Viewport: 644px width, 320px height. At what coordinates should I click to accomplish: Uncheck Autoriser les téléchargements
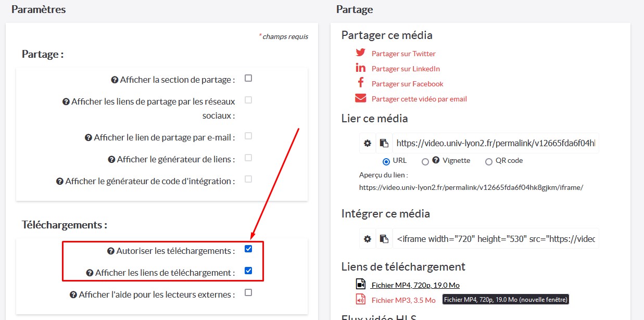click(248, 249)
